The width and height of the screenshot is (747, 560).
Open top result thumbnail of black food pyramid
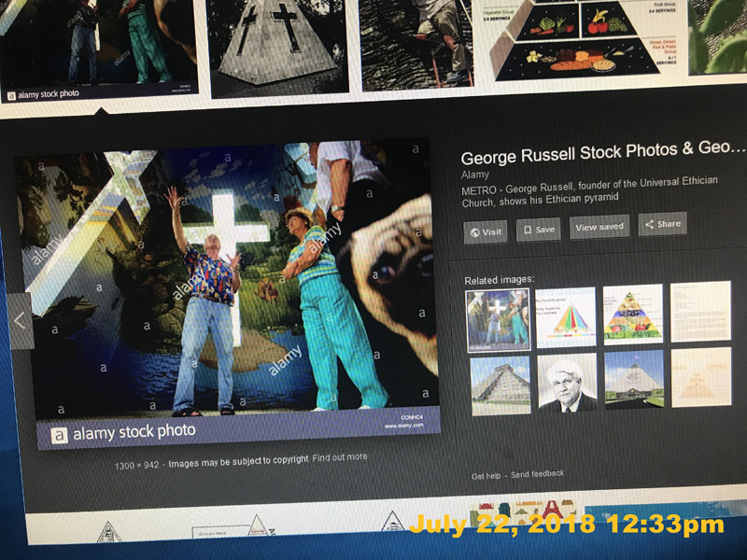point(576,39)
